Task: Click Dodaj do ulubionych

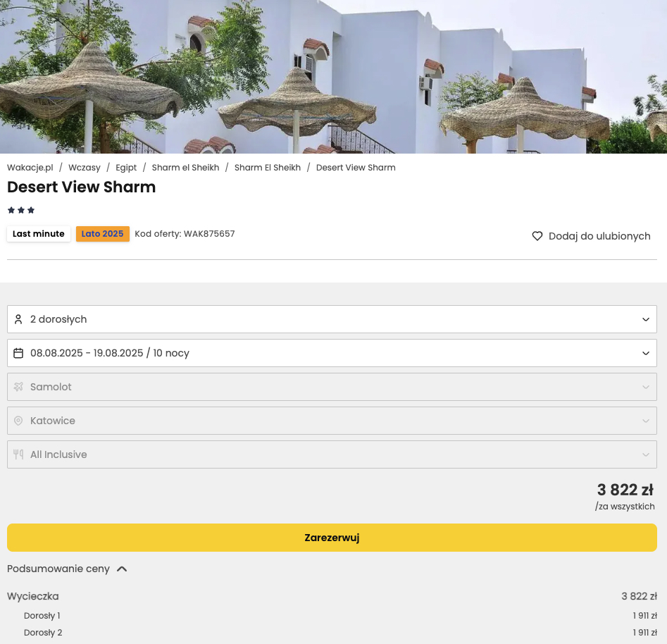Action: 591,236
